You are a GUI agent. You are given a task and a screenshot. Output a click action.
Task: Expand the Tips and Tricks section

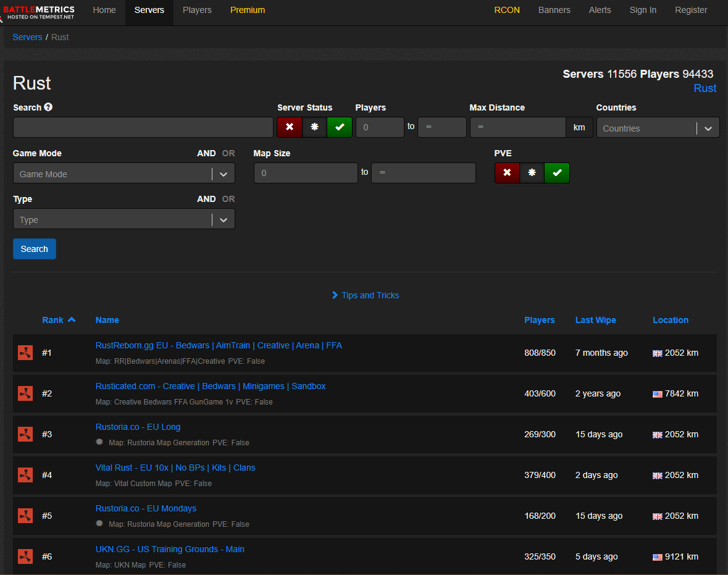(x=366, y=295)
